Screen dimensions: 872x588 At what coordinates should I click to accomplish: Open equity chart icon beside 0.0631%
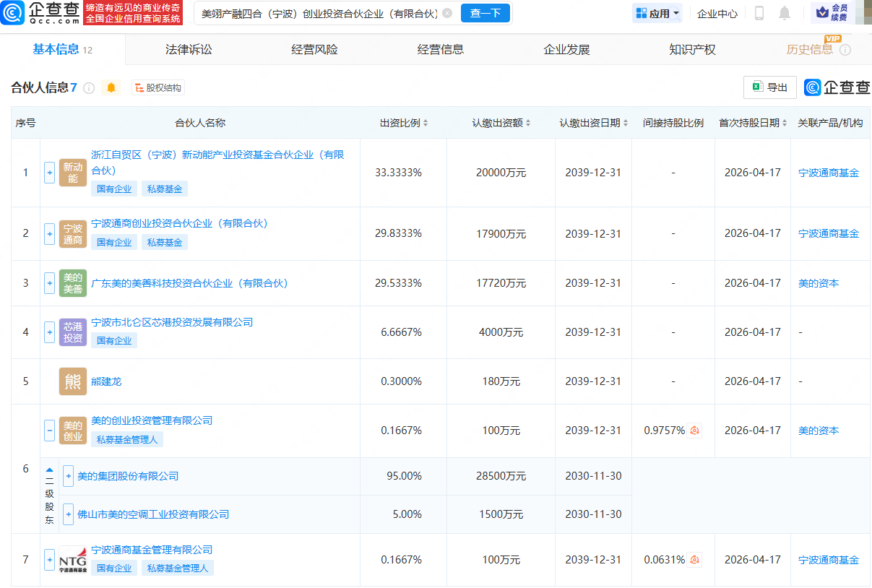[694, 560]
